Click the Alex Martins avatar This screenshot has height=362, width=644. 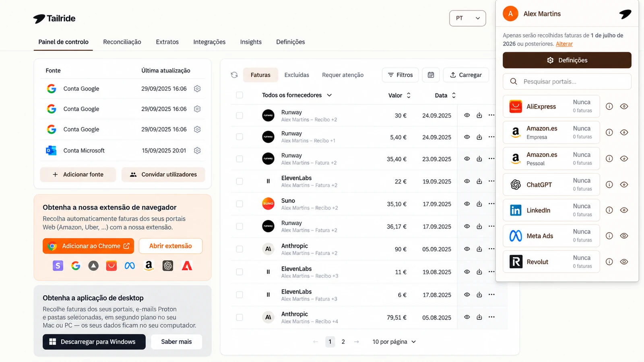point(510,14)
